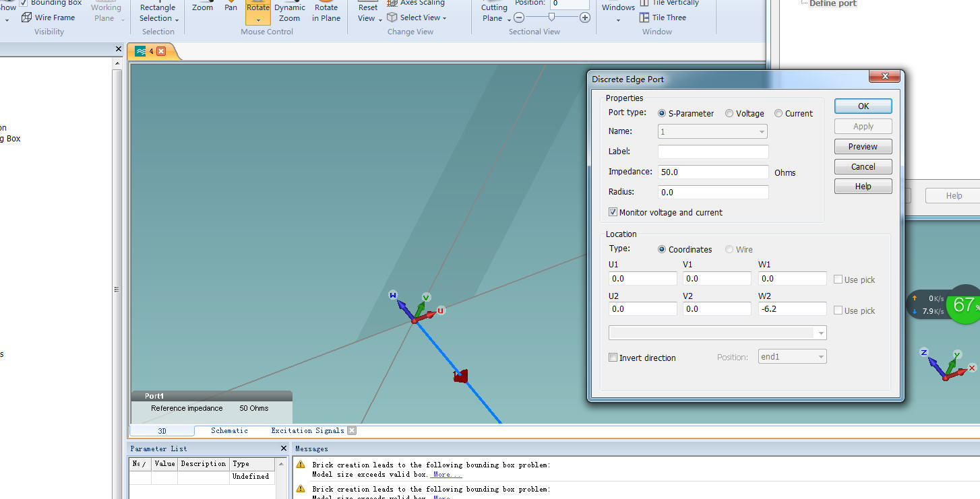Open the Position end1 dropdown

pyautogui.click(x=792, y=357)
